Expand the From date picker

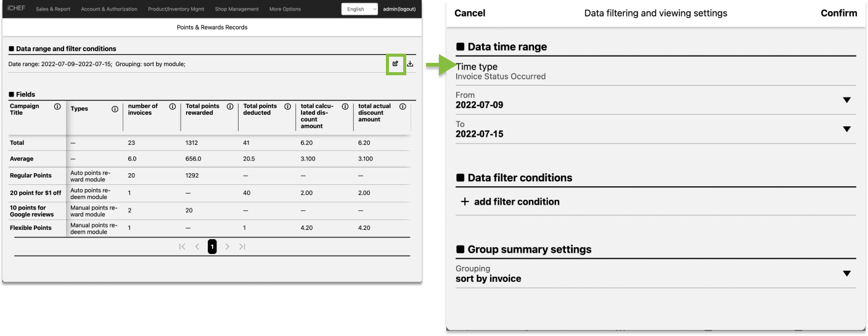click(x=846, y=100)
